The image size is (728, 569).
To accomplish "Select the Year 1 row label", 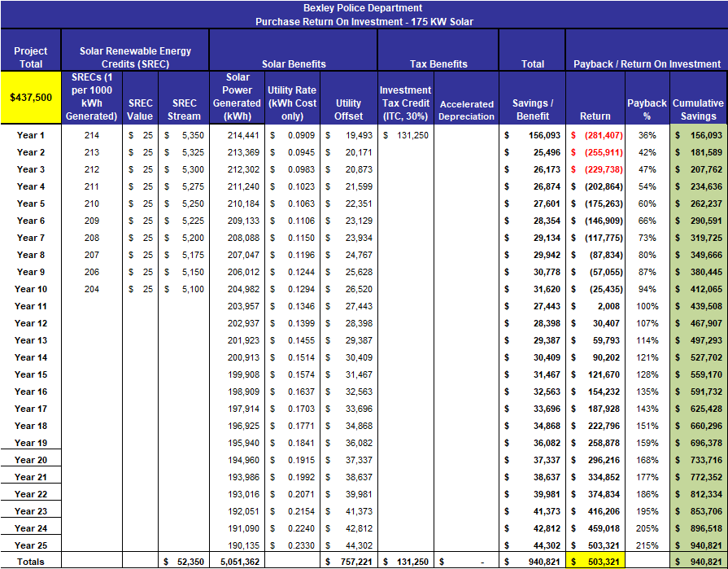I will point(31,135).
